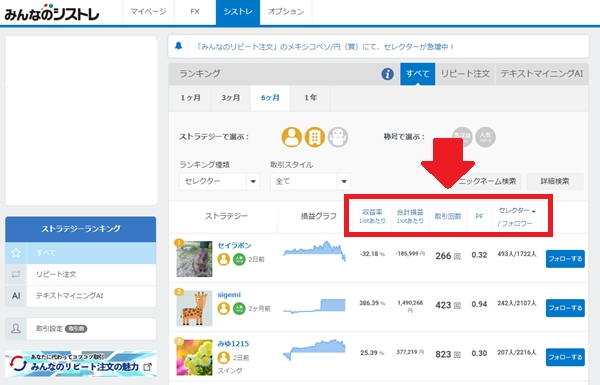
Task: Select the 3ヶ月 period tab
Action: [231, 98]
